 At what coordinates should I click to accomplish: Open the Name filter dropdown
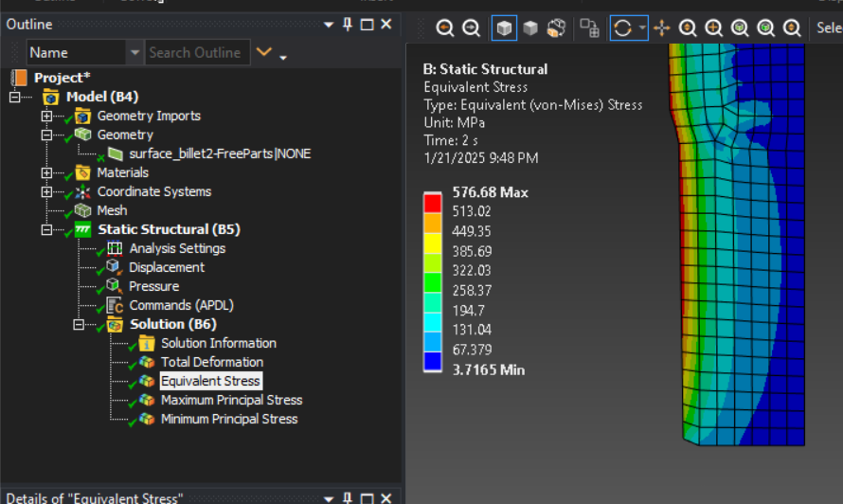pyautogui.click(x=135, y=53)
